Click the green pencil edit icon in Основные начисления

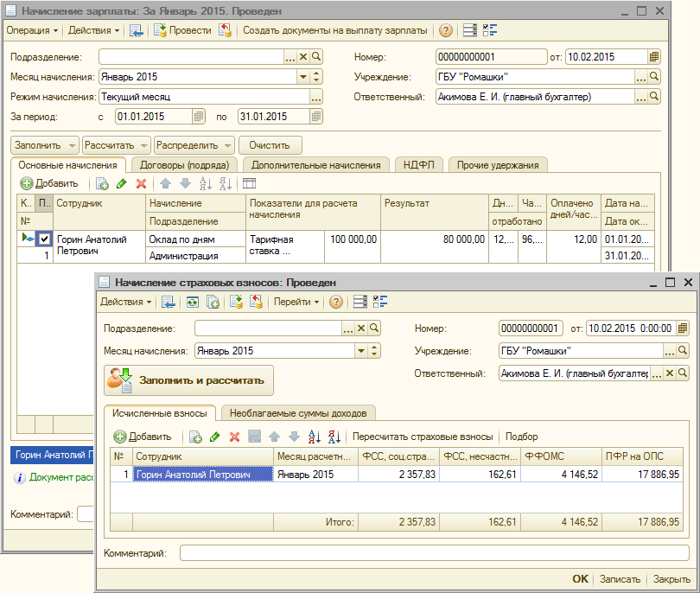click(x=122, y=183)
